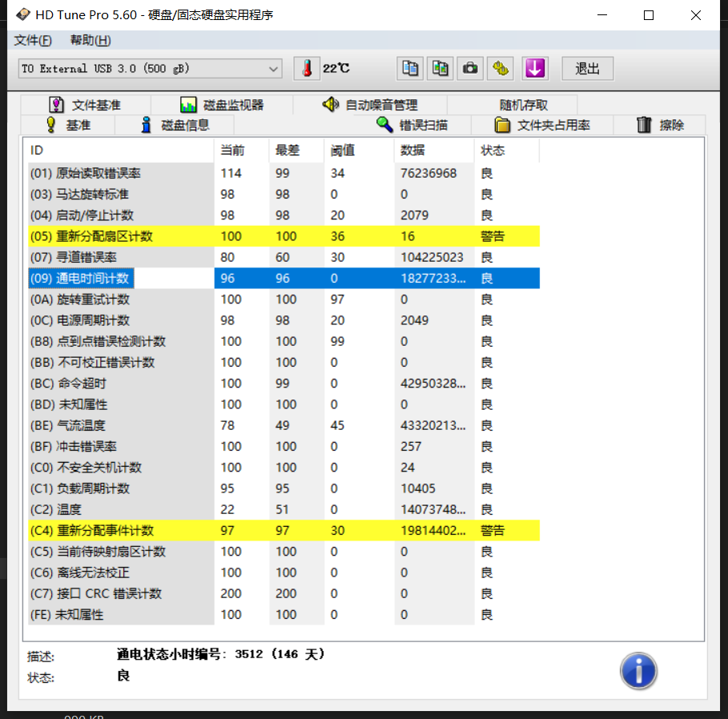Open the 错误扫描 tab
The height and width of the screenshot is (719, 728).
[x=413, y=125]
